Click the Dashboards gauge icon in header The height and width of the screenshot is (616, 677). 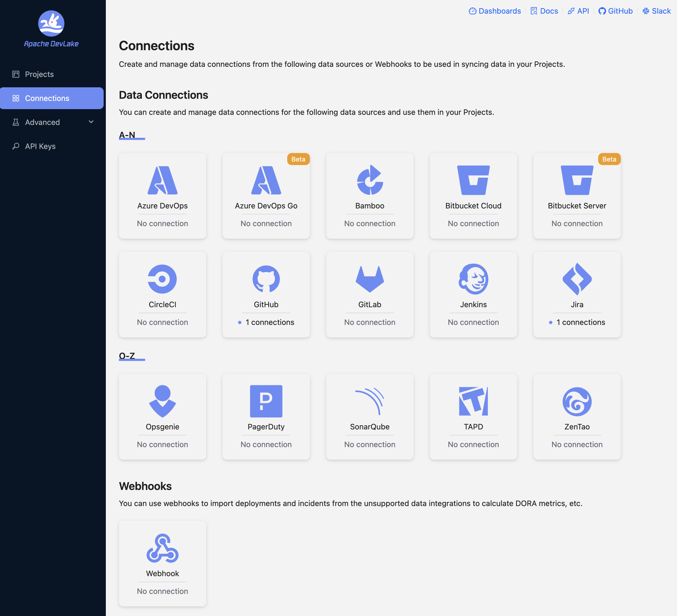(x=472, y=11)
